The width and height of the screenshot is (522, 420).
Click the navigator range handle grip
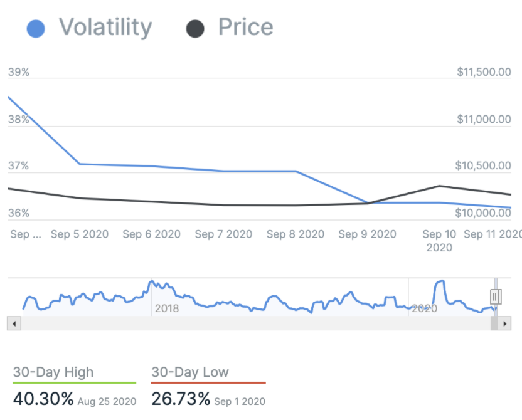coord(495,296)
